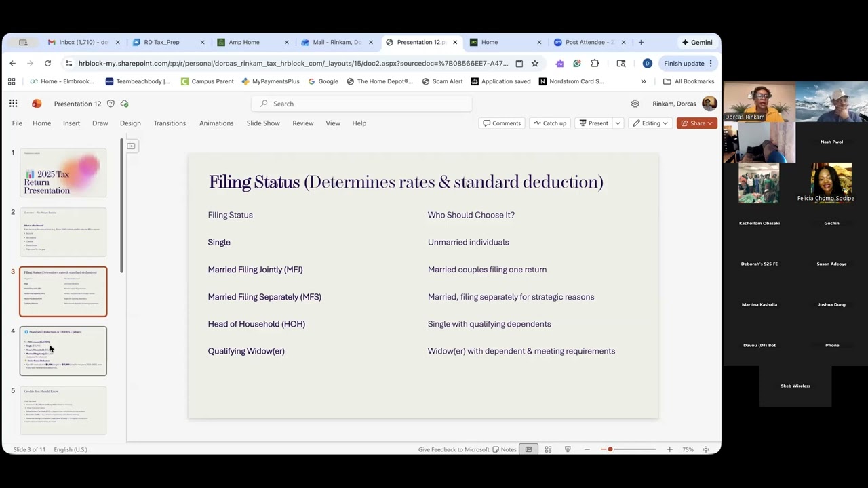Switch to Slide Sorter view
868x488 pixels.
click(548, 449)
